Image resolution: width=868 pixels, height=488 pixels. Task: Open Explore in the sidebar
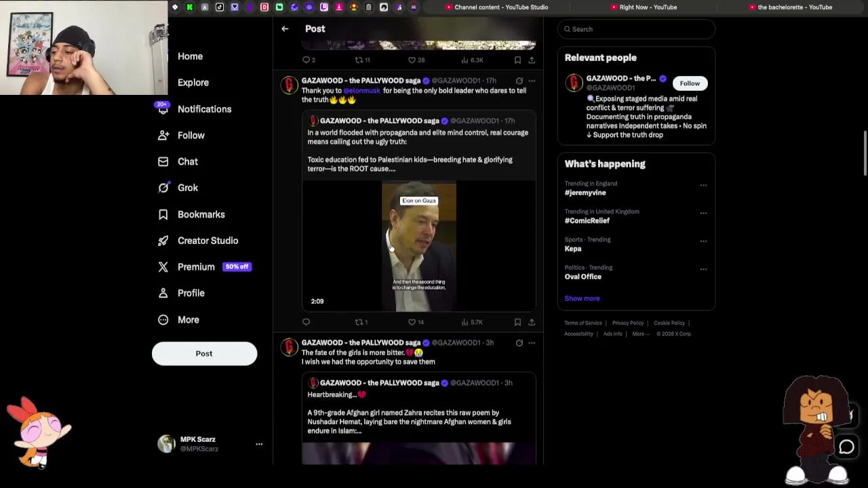click(x=193, y=83)
